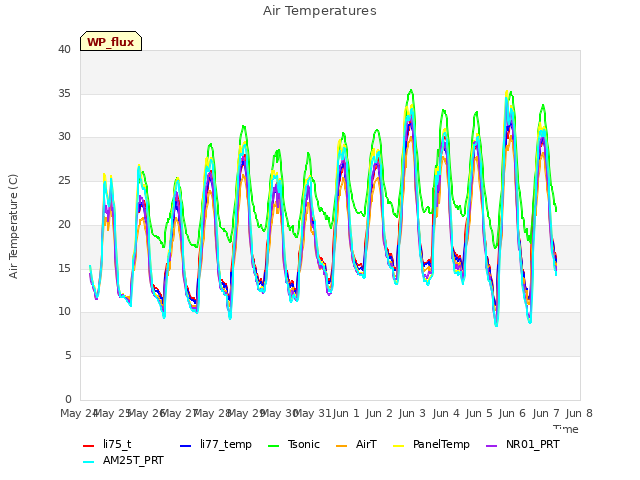Viewport: 640px width, 480px height.
Task: Click the Jun 3 date tick label
Action: point(412,413)
